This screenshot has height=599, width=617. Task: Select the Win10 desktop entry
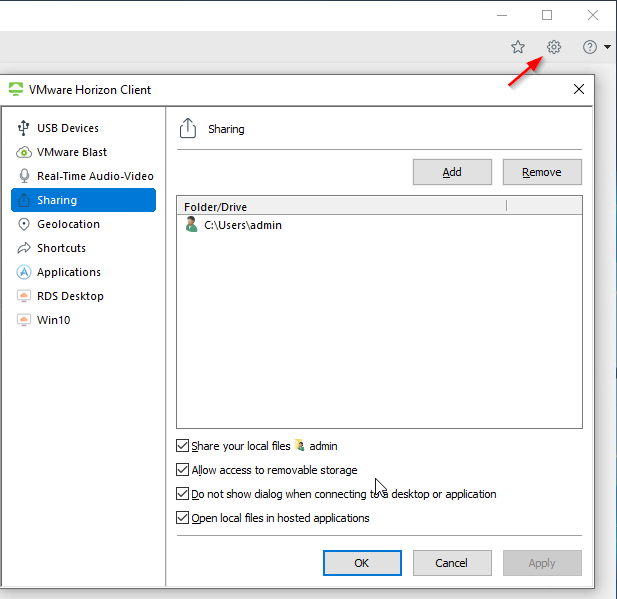pyautogui.click(x=83, y=320)
